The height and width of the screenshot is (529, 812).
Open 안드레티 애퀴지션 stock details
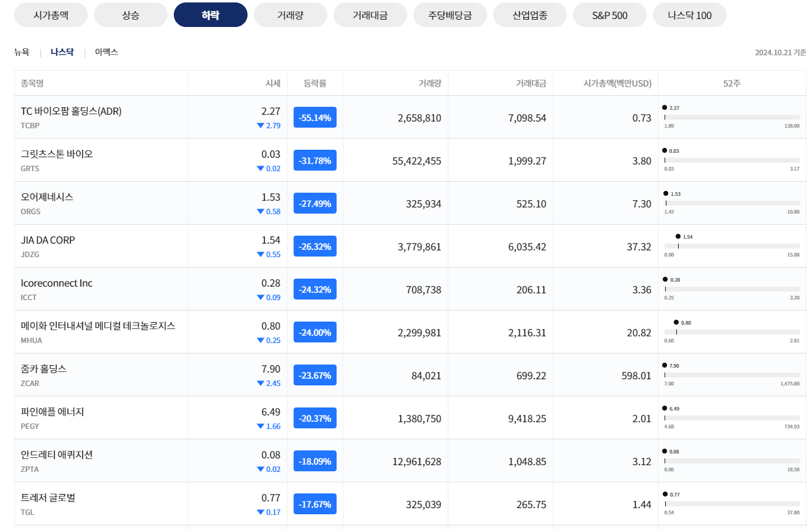pos(57,455)
